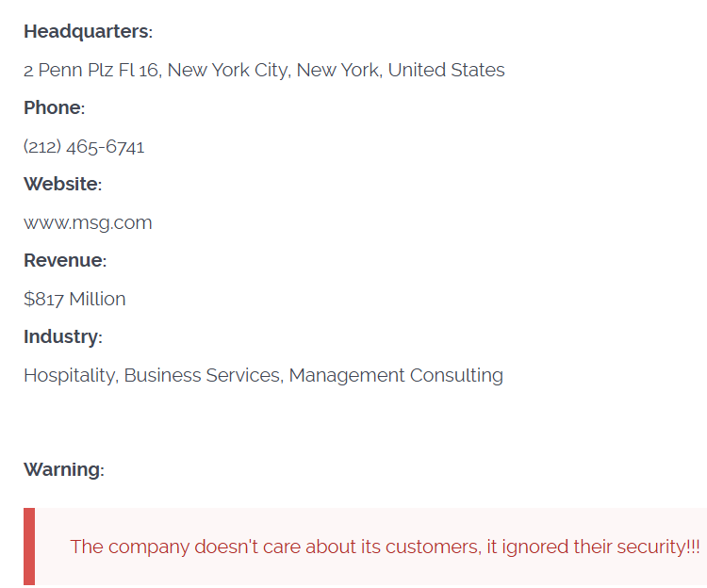Click the phone number (212) 465-6741

[84, 147]
